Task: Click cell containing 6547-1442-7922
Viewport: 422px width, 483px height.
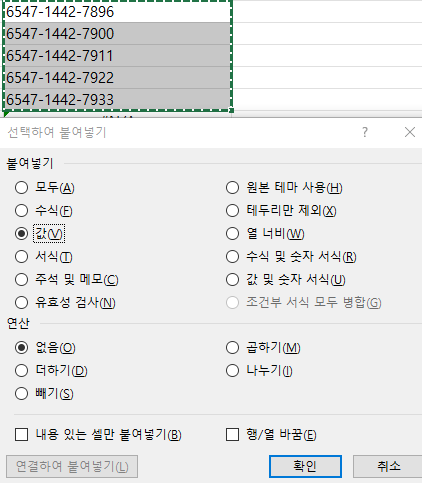Action: click(x=117, y=78)
